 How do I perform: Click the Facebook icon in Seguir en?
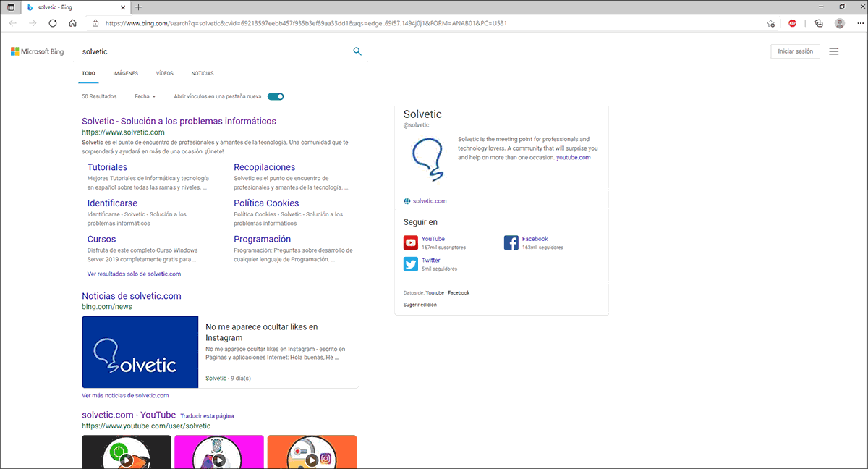[511, 242]
